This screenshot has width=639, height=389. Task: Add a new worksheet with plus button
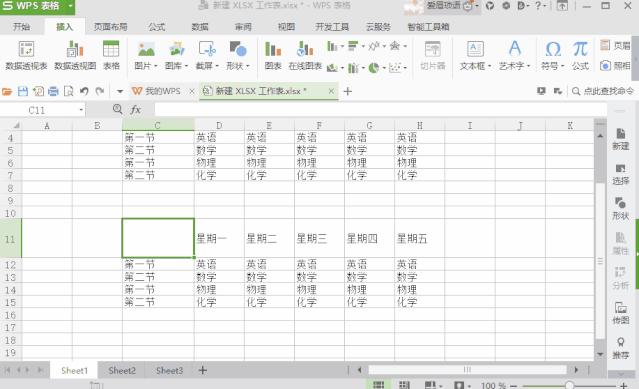tap(203, 370)
